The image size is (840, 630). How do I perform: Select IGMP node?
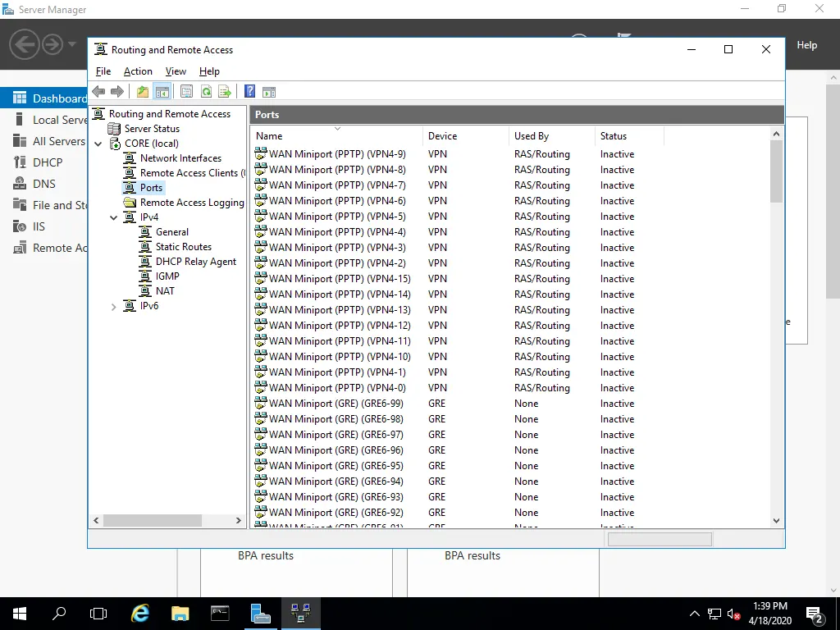pyautogui.click(x=167, y=276)
